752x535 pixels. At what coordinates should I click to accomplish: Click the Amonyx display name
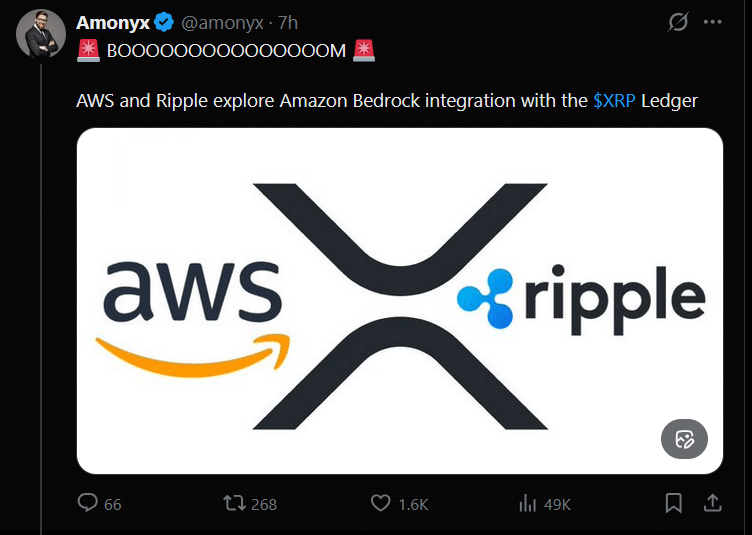point(113,23)
